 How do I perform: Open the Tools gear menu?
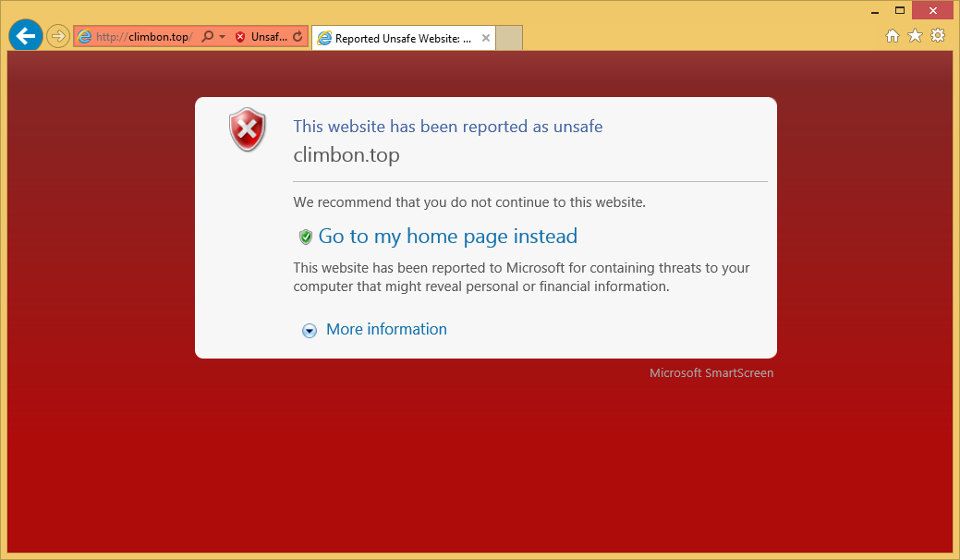pos(938,36)
